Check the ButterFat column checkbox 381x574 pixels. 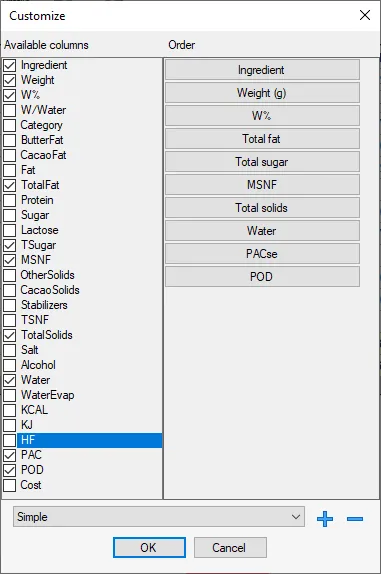pos(10,140)
